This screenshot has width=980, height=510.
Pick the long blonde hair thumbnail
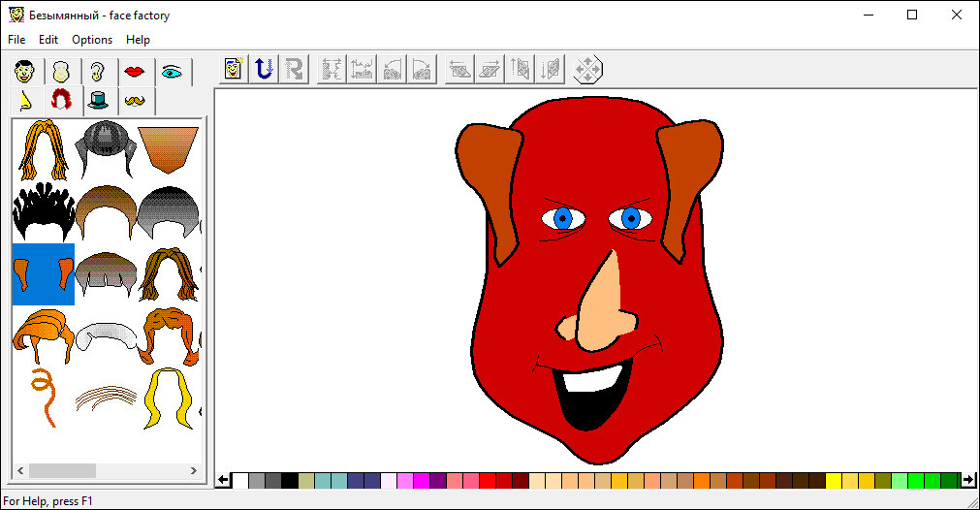(x=168, y=398)
